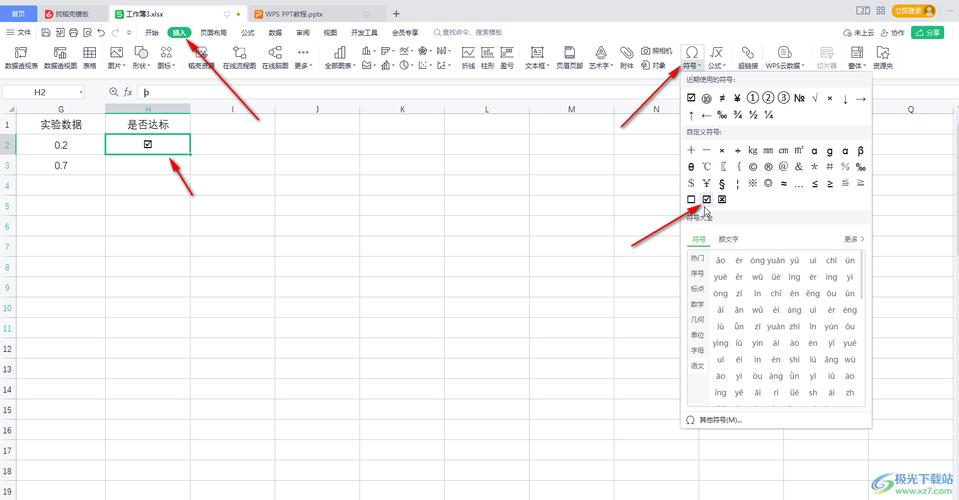Screen dimensions: 959x500
Task: Expand the 更多 (more) ribbon dropdown
Action: click(303, 57)
